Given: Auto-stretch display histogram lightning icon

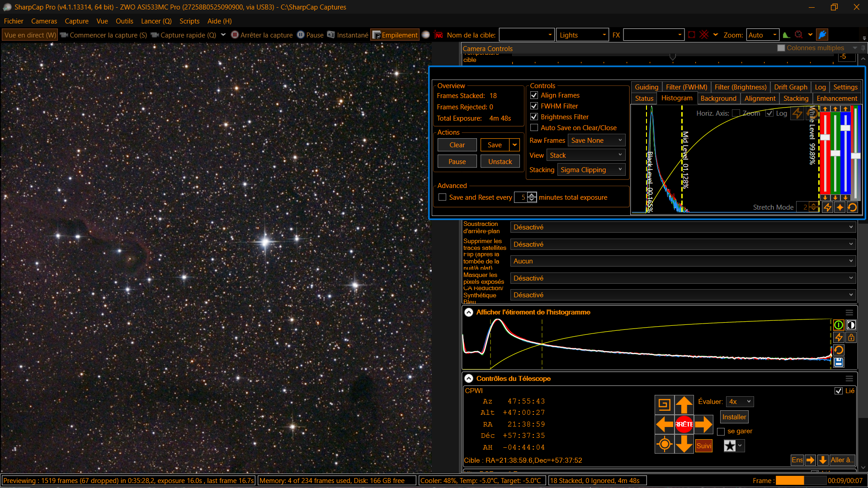Looking at the screenshot, I should [x=839, y=338].
